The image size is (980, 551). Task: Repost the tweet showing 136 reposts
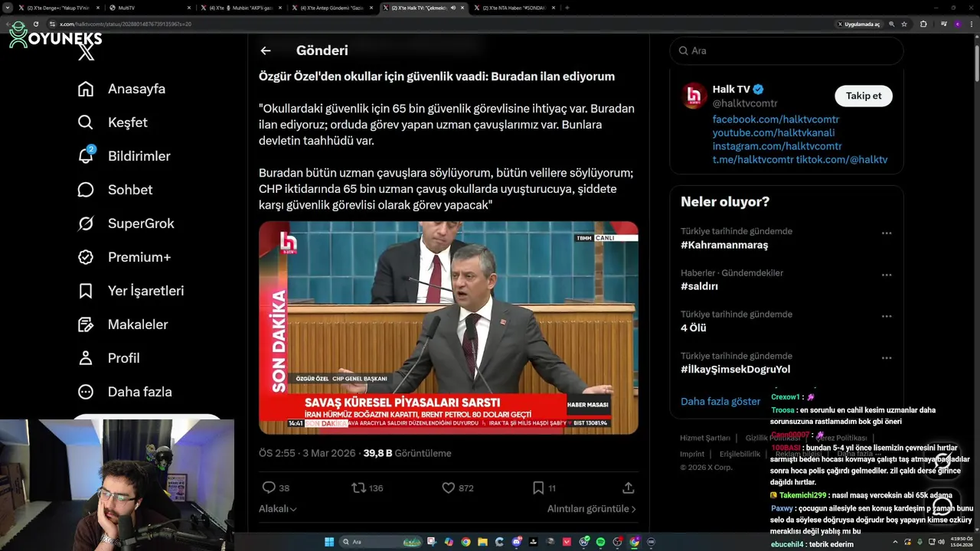click(x=367, y=487)
